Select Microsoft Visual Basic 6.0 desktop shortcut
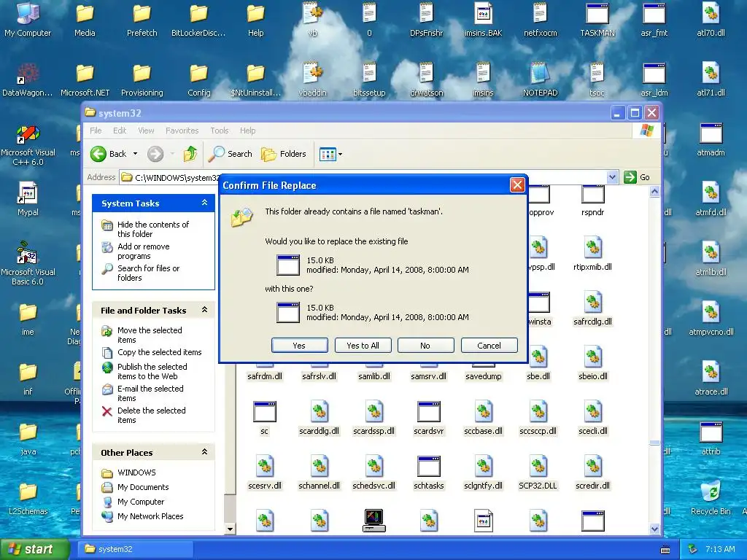This screenshot has height=560, width=747. (28, 253)
